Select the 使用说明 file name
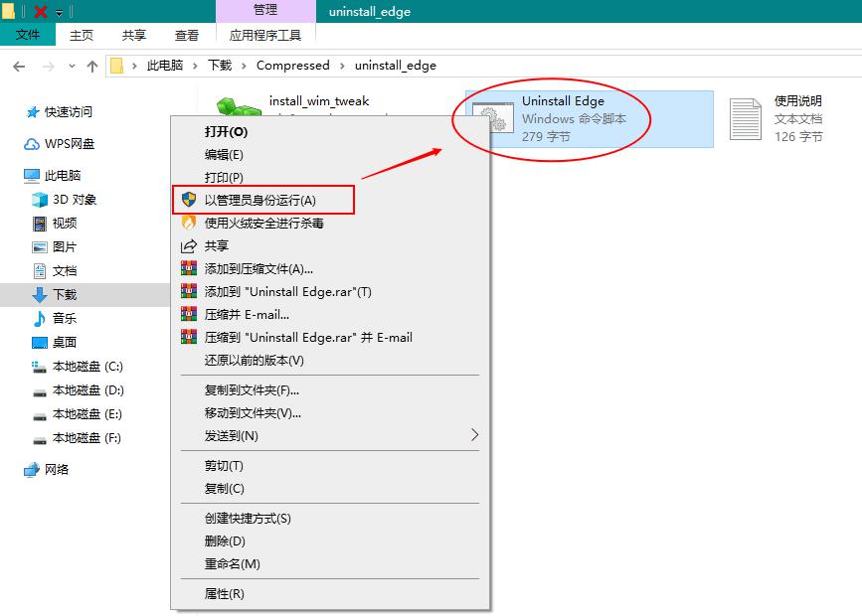 pos(797,101)
